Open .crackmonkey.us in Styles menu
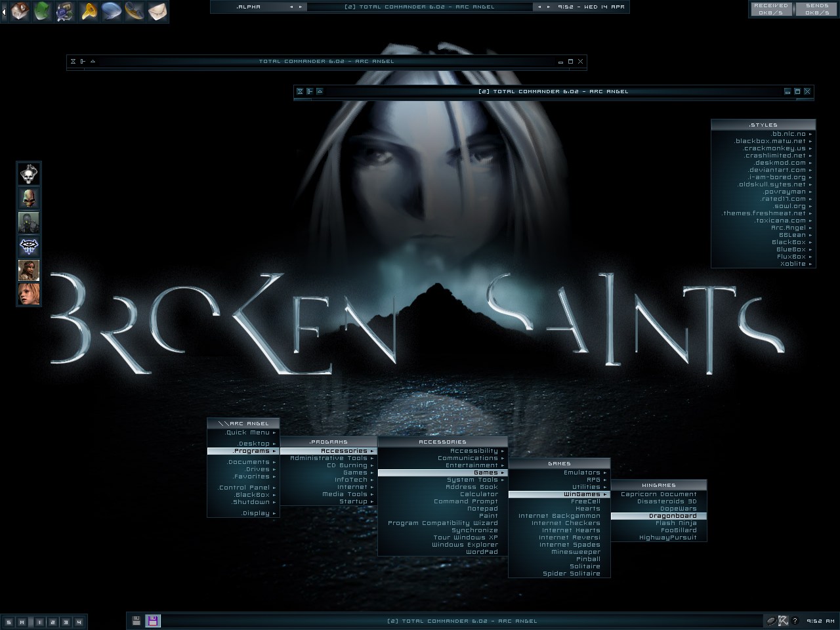 [763, 148]
